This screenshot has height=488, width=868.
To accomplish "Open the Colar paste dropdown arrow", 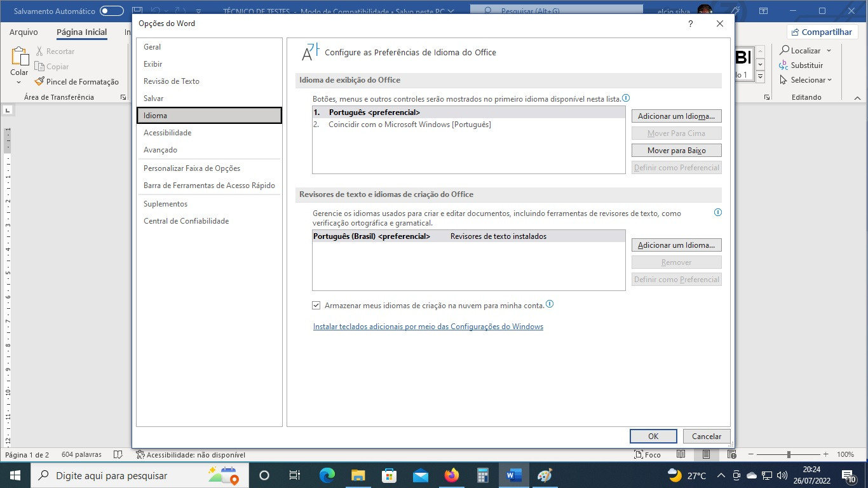I will (x=19, y=82).
